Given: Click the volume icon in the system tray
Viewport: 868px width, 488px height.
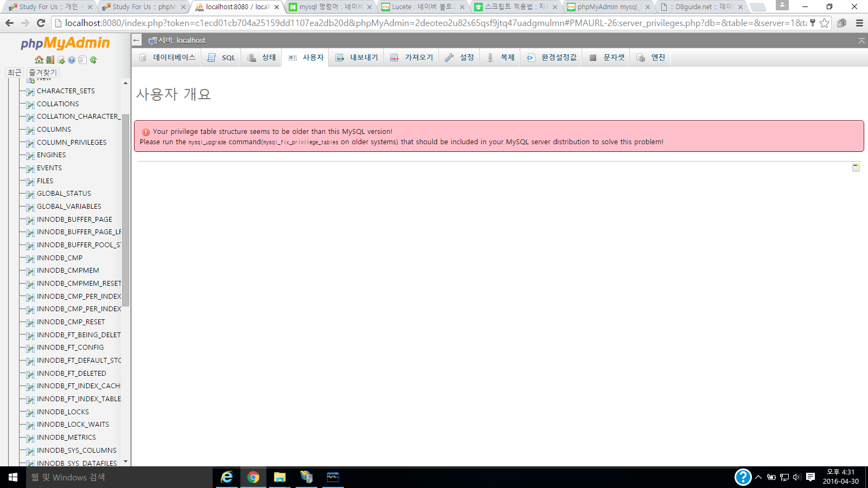Looking at the screenshot, I should 796,477.
